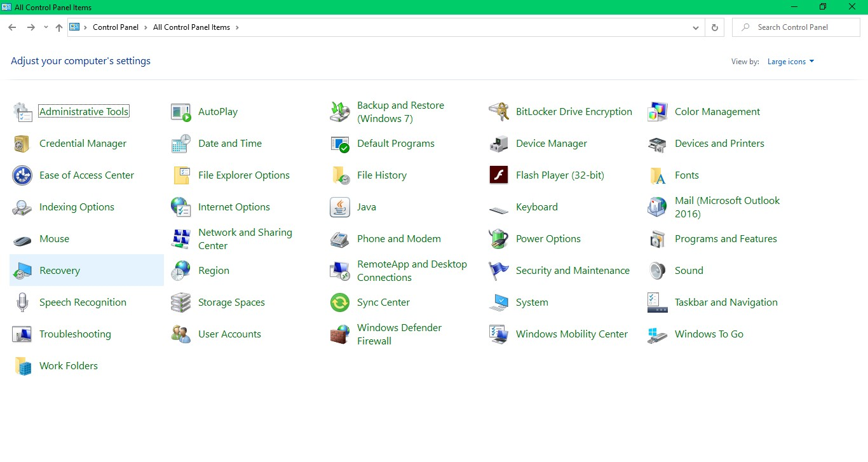Go back using the Back arrow
This screenshot has height=462, width=868.
click(x=12, y=27)
